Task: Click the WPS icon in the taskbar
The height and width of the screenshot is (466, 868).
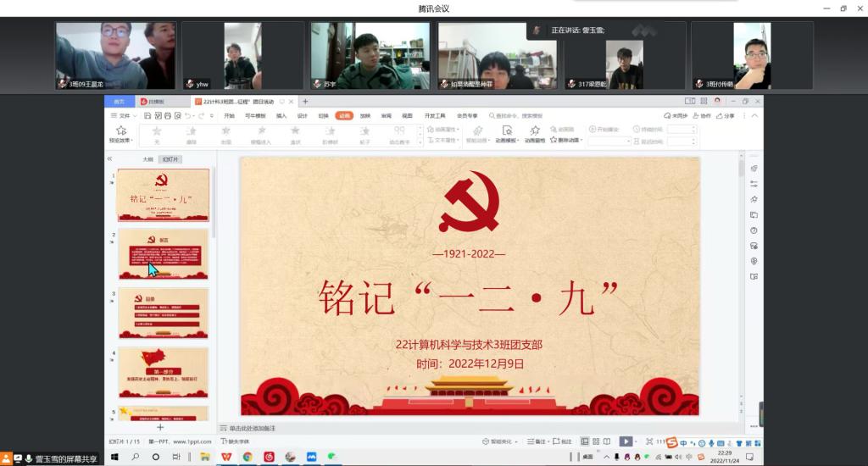Action: (226, 458)
